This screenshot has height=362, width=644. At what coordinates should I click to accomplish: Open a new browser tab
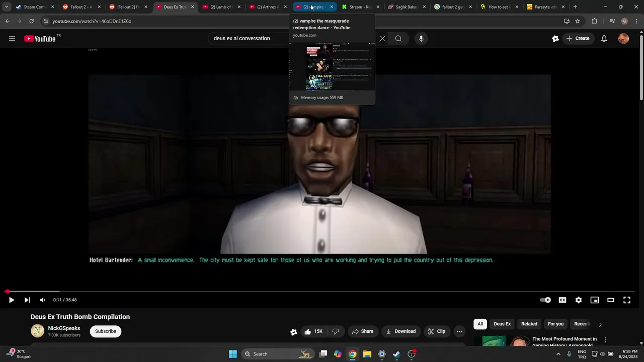(x=575, y=7)
